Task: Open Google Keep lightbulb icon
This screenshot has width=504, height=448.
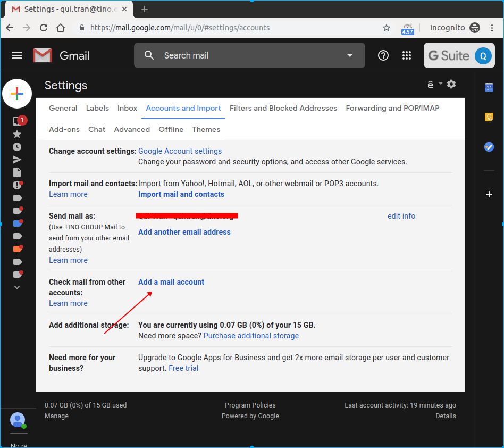Action: 489,117
